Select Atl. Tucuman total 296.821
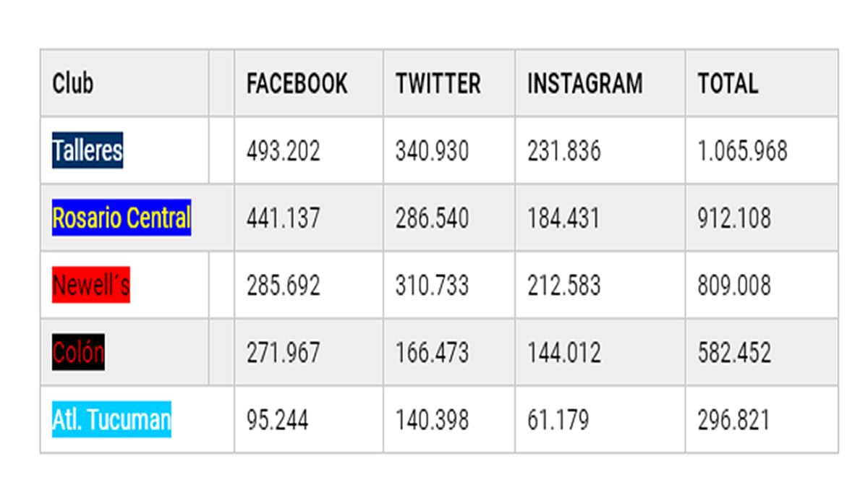The height and width of the screenshot is (488, 868). pos(733,420)
